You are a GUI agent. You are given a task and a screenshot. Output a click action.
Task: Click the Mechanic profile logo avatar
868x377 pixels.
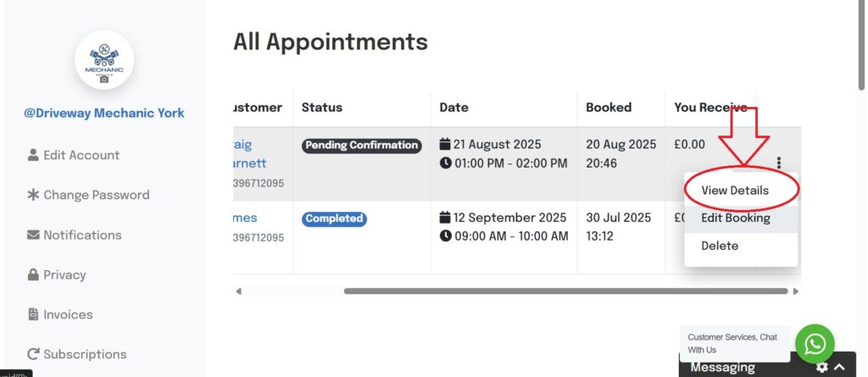(104, 61)
